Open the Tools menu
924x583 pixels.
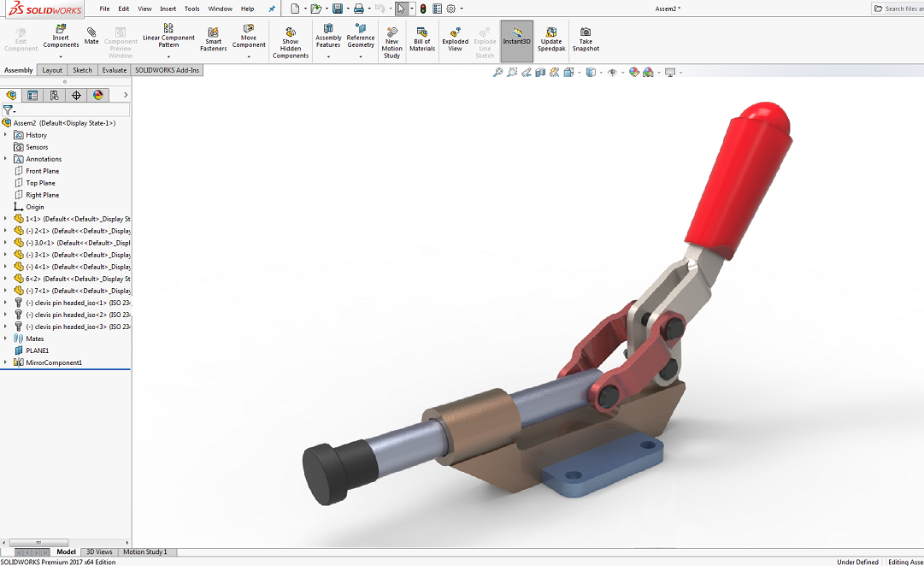(x=192, y=9)
